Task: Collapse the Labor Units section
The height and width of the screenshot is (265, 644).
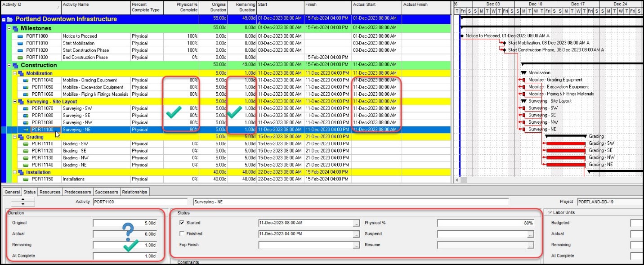Action: point(550,212)
